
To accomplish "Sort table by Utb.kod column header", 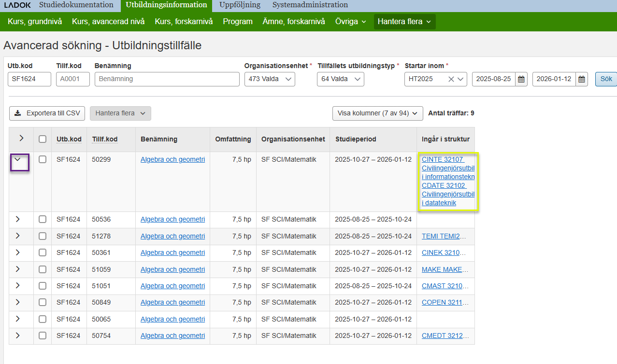I will 69,139.
